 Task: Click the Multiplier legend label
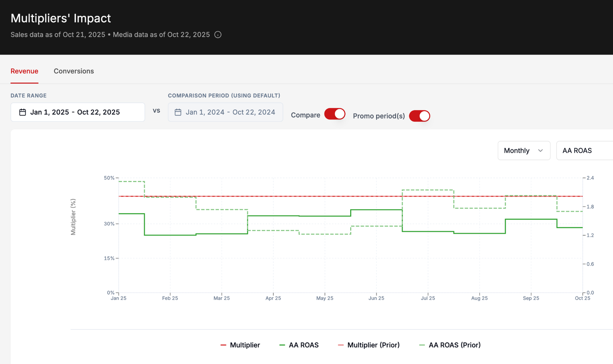coord(245,345)
